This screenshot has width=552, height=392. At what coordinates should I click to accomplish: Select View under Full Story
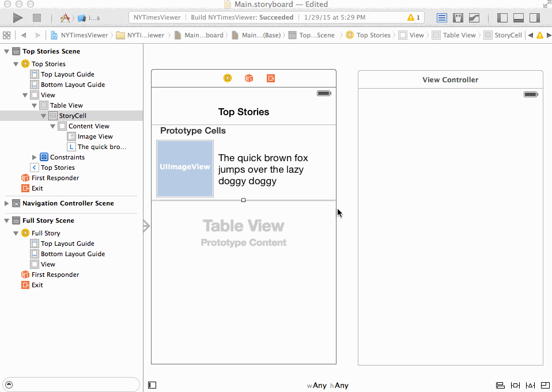pos(43,264)
